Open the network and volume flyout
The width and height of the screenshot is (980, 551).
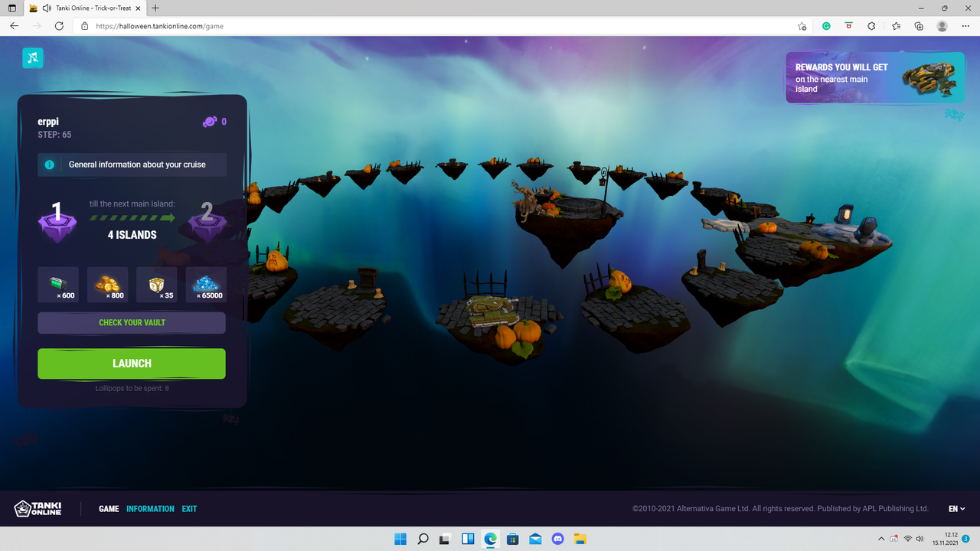coord(913,539)
